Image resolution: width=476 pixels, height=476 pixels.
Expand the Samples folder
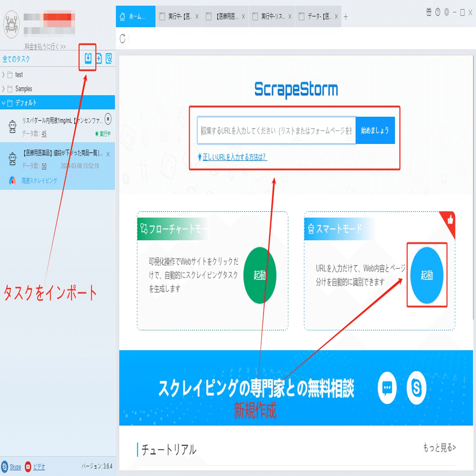(3, 88)
